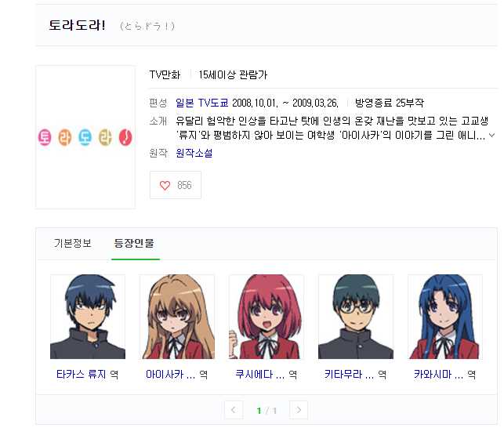Click the heart like icon
Screen dimensions: 504x435
165,185
